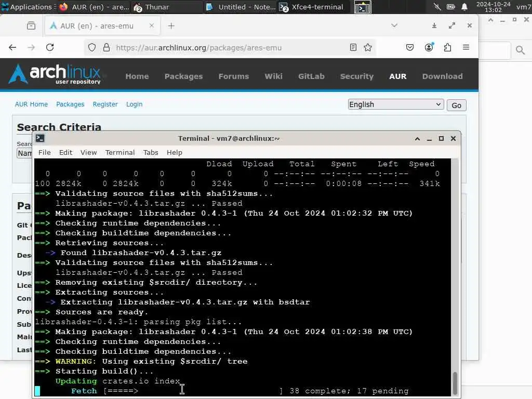Image resolution: width=532 pixels, height=399 pixels.
Task: Open the terminal Edit menu
Action: click(x=65, y=152)
